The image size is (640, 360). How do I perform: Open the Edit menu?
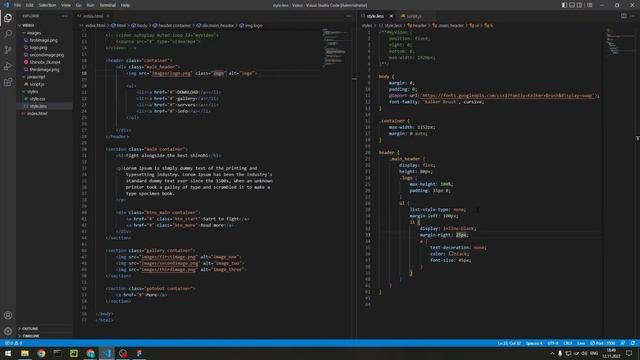tap(30, 5)
